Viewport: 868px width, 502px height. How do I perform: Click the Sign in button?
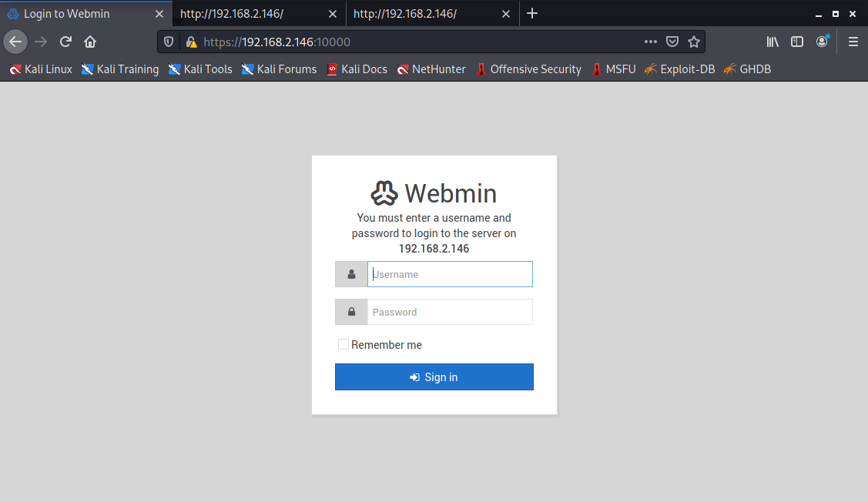(x=434, y=377)
